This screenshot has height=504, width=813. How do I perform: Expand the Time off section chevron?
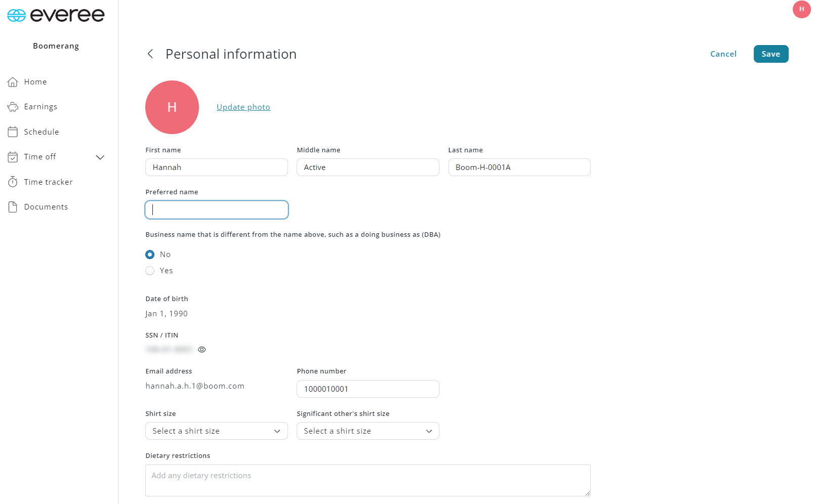click(x=100, y=157)
